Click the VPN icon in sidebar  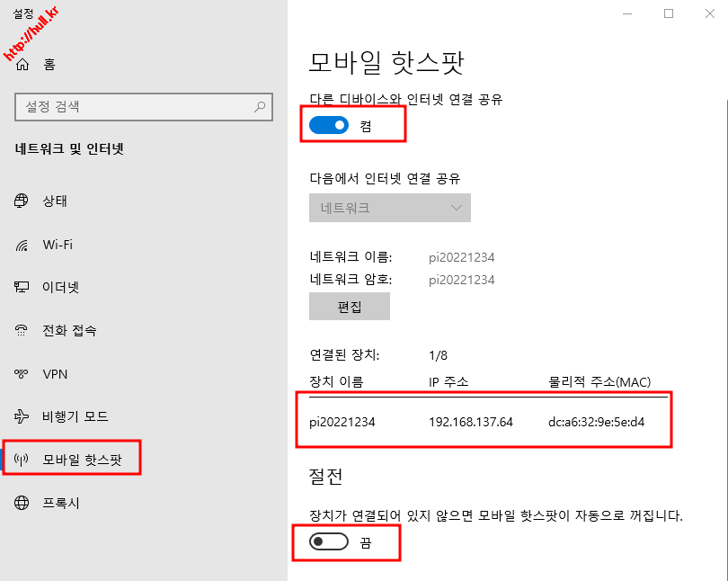click(22, 374)
